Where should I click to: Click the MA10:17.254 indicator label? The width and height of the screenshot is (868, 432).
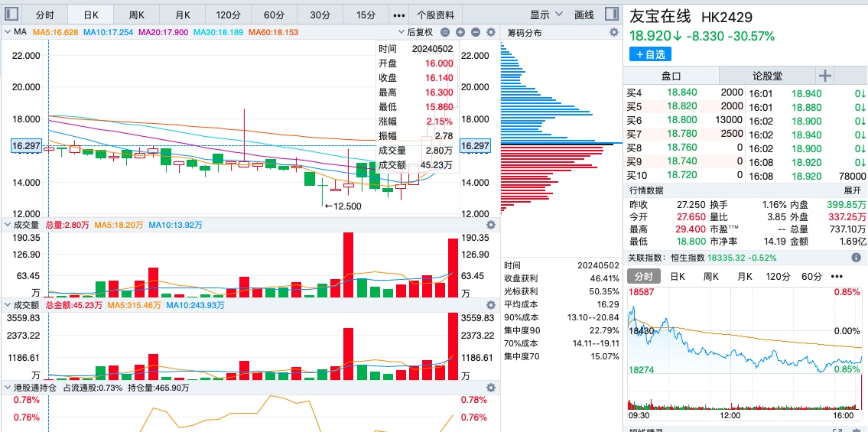point(108,33)
